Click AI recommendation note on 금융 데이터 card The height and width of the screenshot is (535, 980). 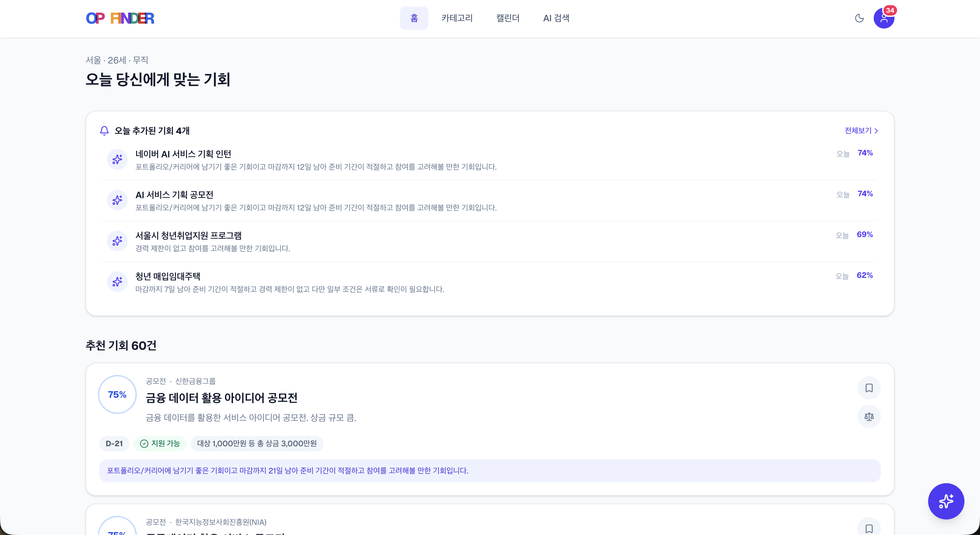pos(490,471)
